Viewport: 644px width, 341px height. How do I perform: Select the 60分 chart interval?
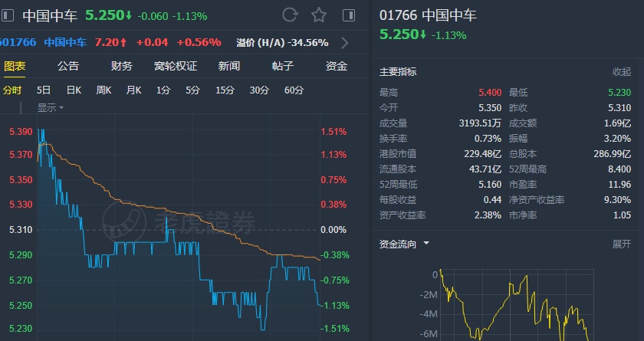[x=294, y=90]
